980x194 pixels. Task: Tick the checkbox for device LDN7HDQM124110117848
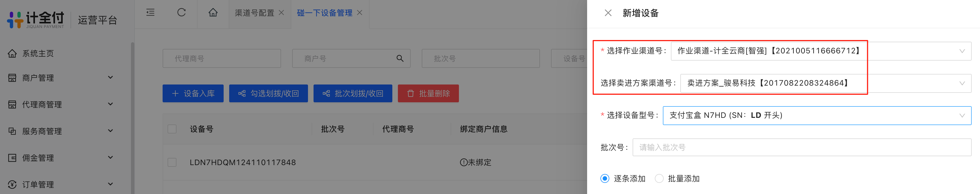172,162
